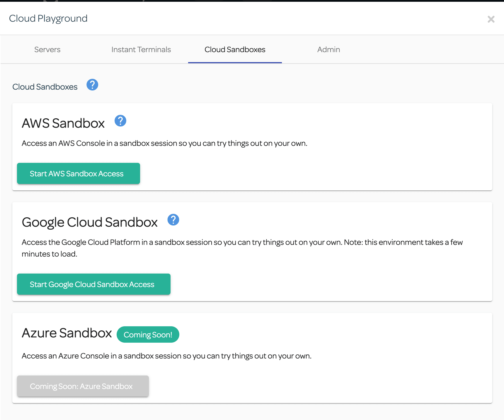Click the Coming Soon! badge next to Azure Sandbox
504x420 pixels.
click(x=148, y=334)
